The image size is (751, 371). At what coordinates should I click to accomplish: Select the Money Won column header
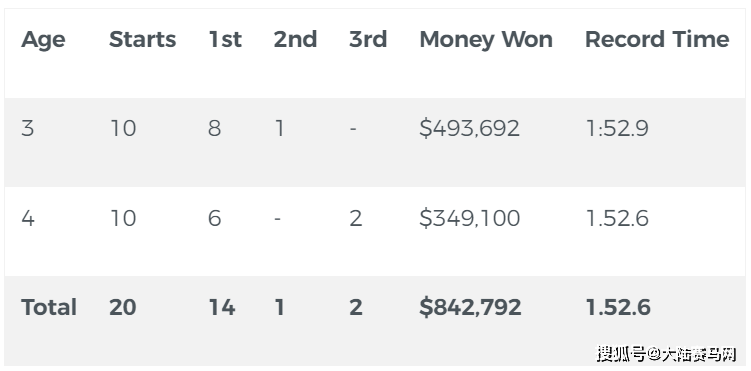click(486, 40)
